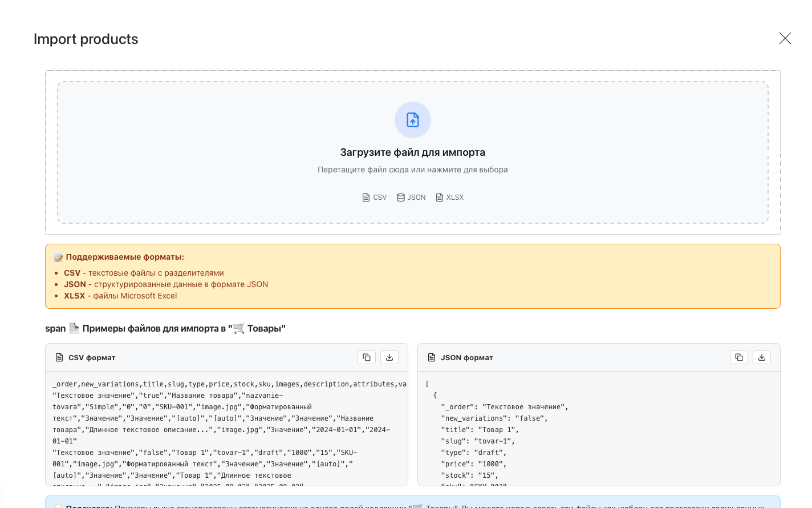Click the JSON database icon in drop zone

(401, 197)
